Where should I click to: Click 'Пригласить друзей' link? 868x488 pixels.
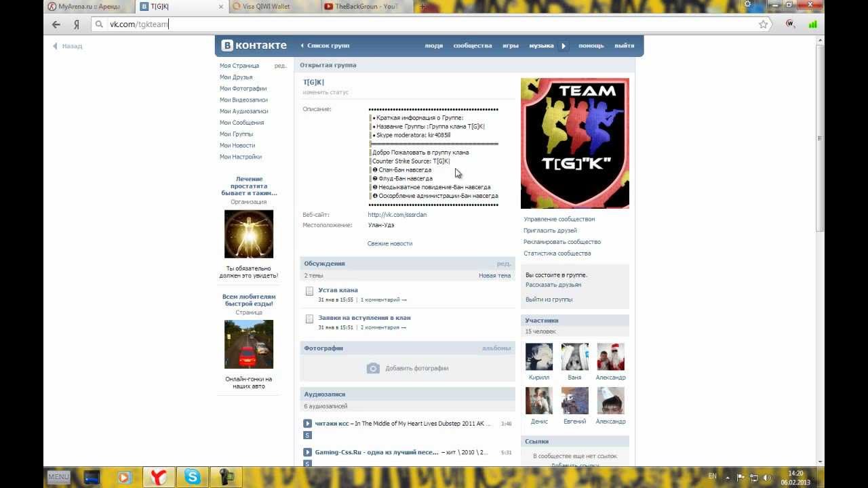coord(551,231)
